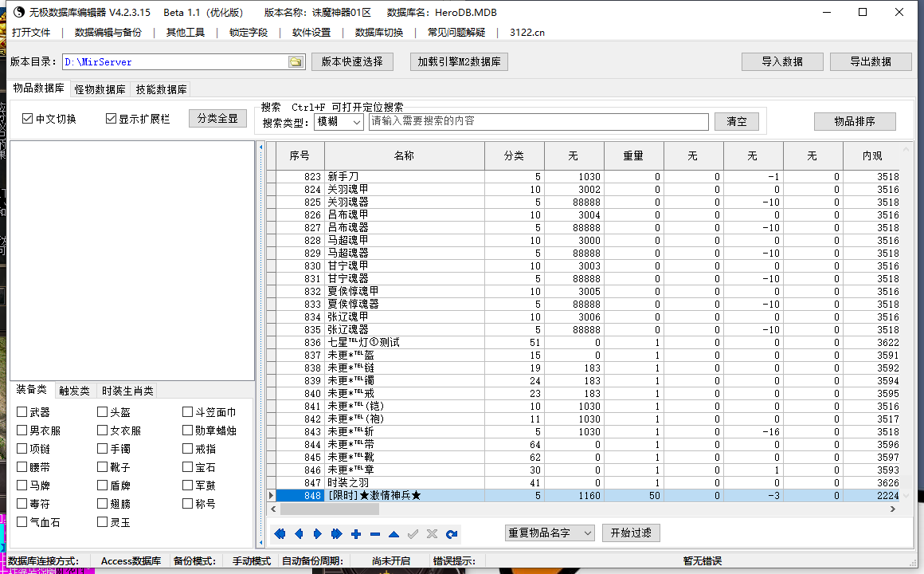Post edit with checkmark icon
This screenshot has height=574, width=924.
click(413, 534)
